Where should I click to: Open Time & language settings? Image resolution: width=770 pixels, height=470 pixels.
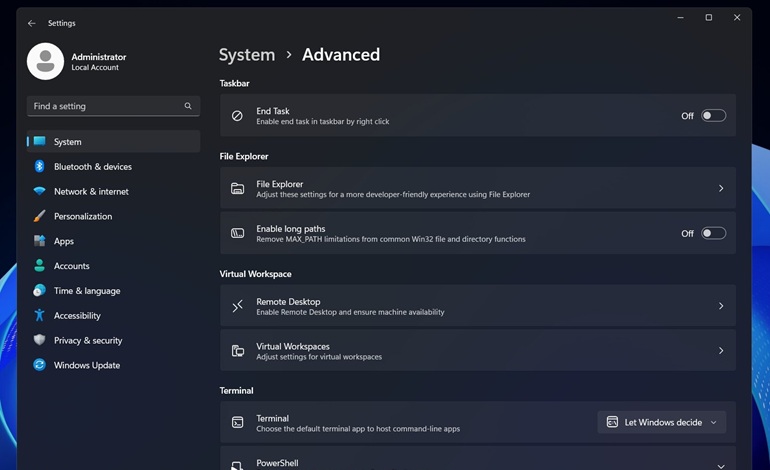[113, 291]
